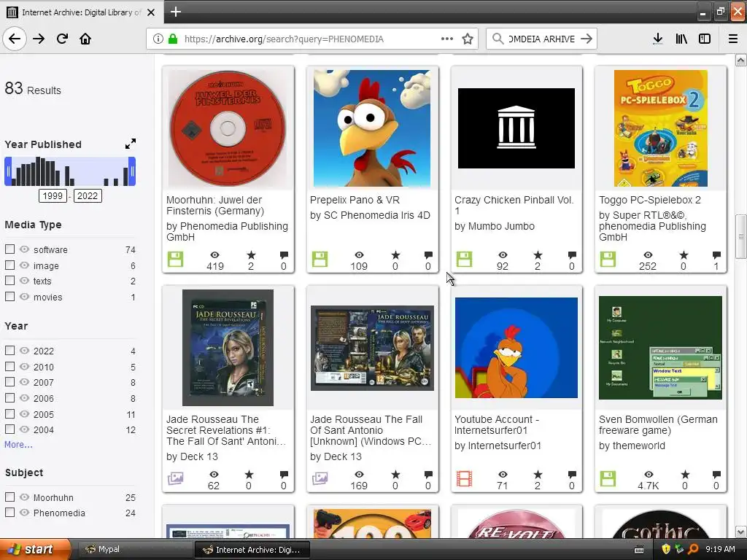This screenshot has height=560, width=747.
Task: Reload the current page
Action: pyautogui.click(x=62, y=39)
